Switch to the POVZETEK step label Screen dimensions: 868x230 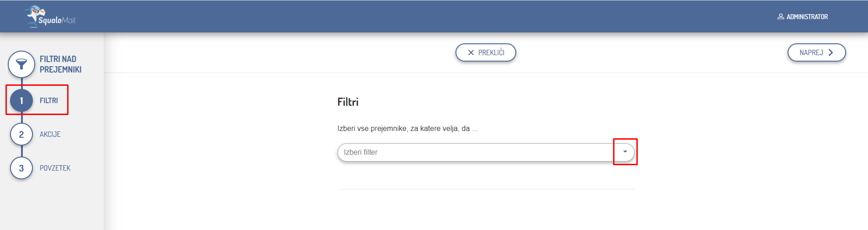[55, 168]
